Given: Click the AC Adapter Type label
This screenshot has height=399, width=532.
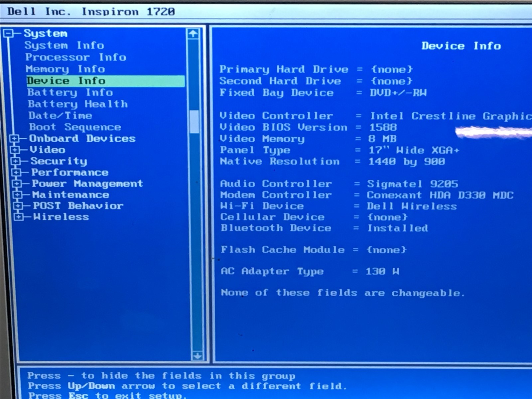Looking at the screenshot, I should click(x=272, y=271).
